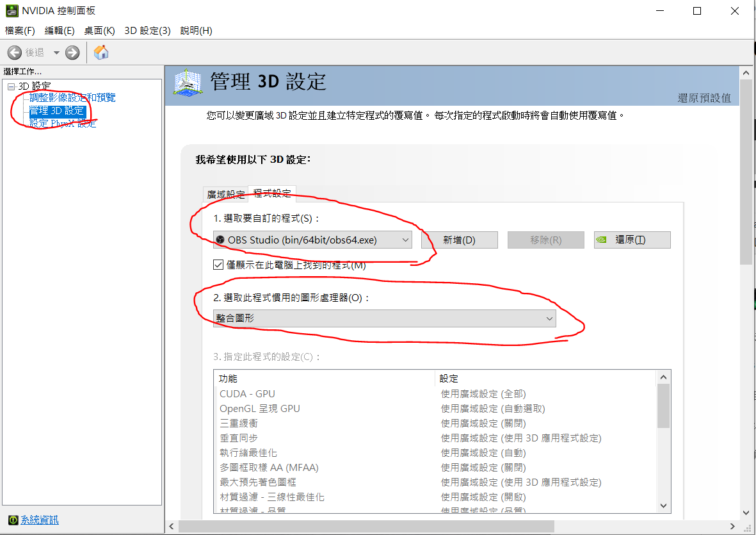Image resolution: width=756 pixels, height=535 pixels.
Task: Open the 檔案 menu
Action: click(x=20, y=31)
